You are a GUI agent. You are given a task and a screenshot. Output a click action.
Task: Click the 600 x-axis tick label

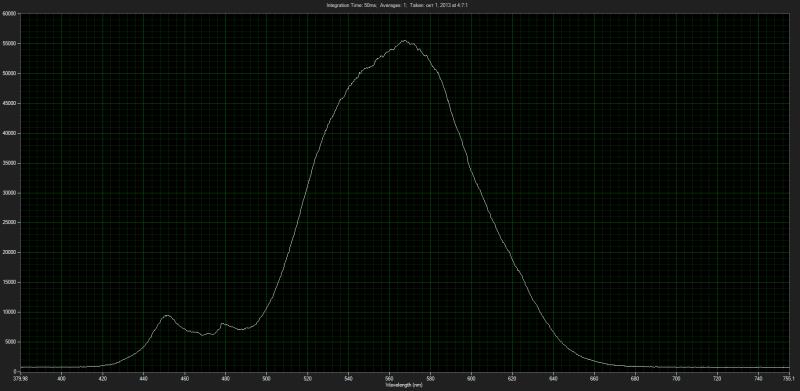[x=471, y=379]
